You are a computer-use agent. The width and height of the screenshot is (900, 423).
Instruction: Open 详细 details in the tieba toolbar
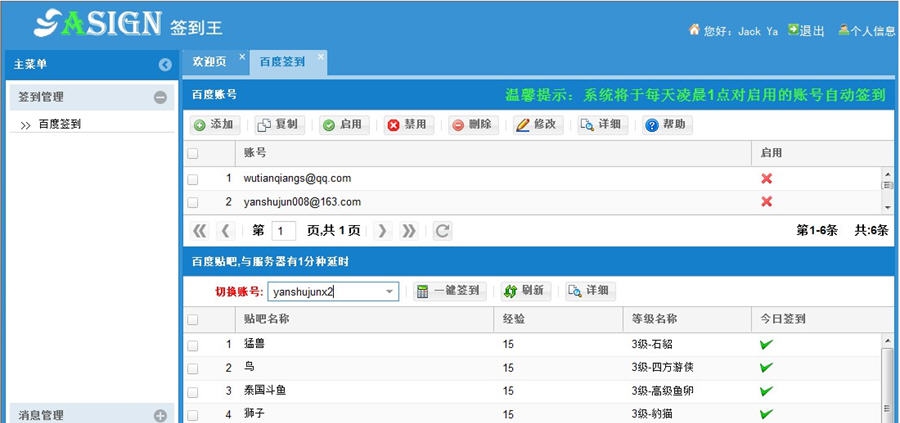(x=590, y=291)
